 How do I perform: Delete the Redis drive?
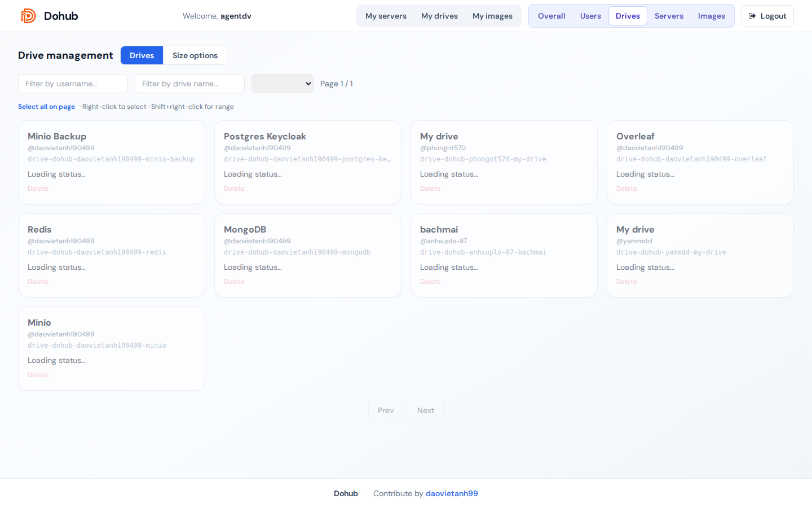[x=38, y=282]
